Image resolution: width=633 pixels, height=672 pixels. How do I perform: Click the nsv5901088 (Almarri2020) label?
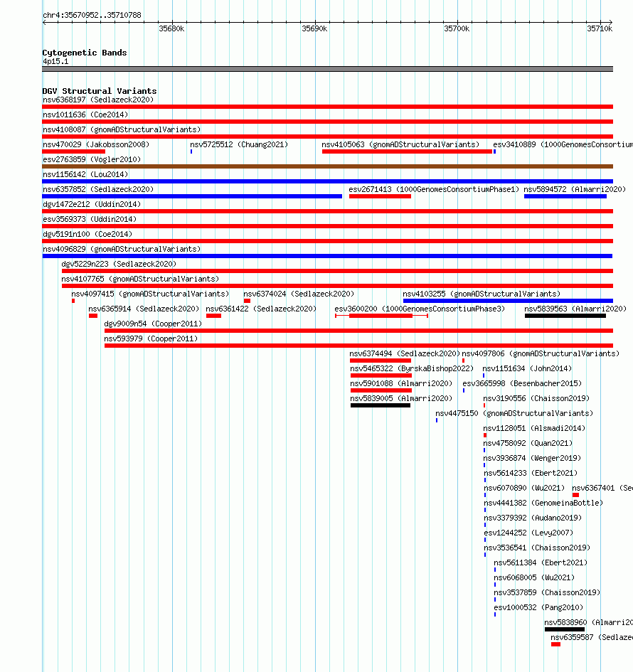[x=401, y=383]
